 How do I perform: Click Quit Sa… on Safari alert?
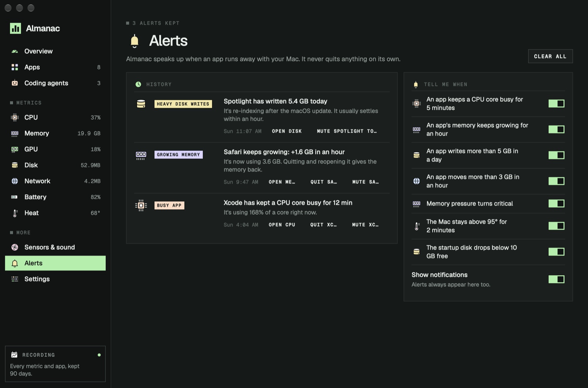click(x=323, y=182)
